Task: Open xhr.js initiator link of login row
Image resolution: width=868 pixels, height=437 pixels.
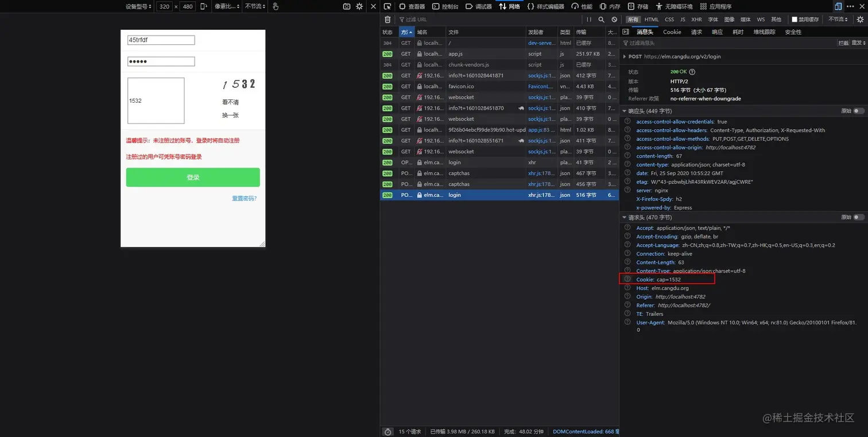Action: pos(541,195)
